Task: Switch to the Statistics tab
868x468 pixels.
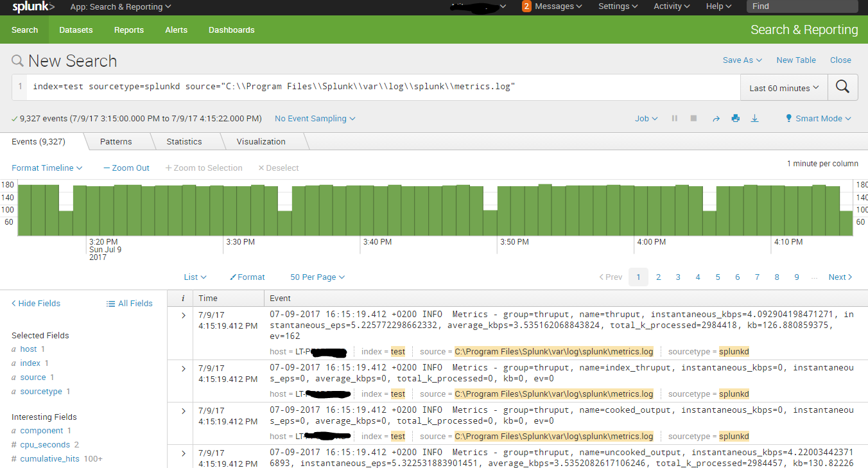Action: [184, 141]
